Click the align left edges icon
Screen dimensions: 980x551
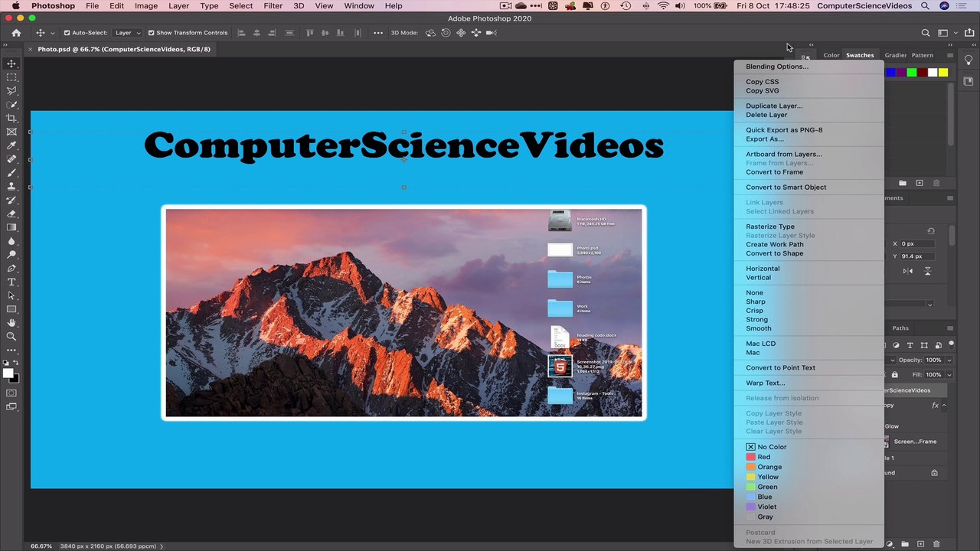click(x=241, y=33)
